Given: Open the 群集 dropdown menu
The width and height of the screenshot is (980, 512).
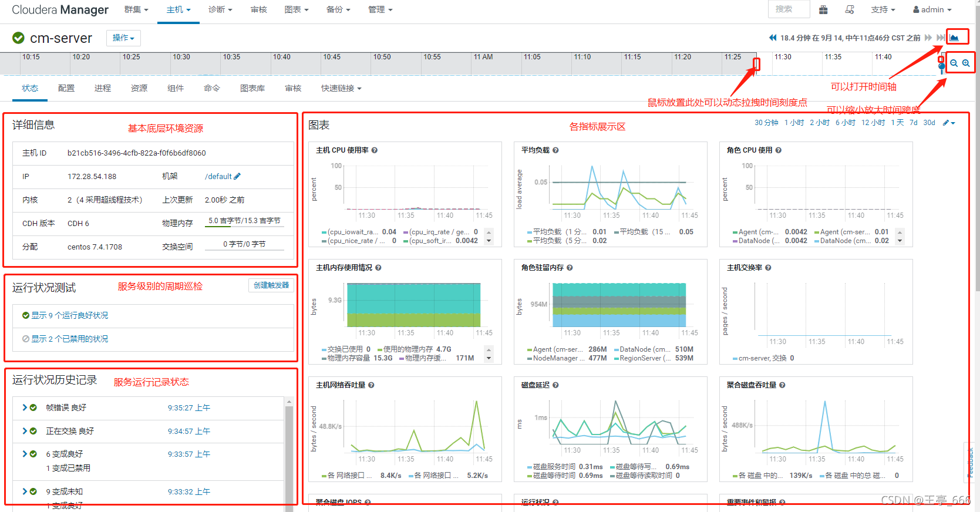Looking at the screenshot, I should click(x=136, y=9).
